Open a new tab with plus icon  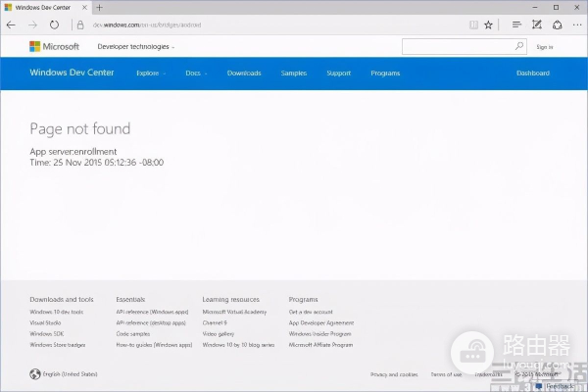click(x=99, y=8)
